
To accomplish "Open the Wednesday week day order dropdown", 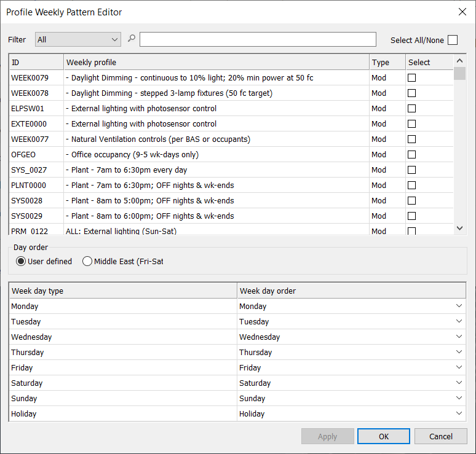I will (459, 337).
